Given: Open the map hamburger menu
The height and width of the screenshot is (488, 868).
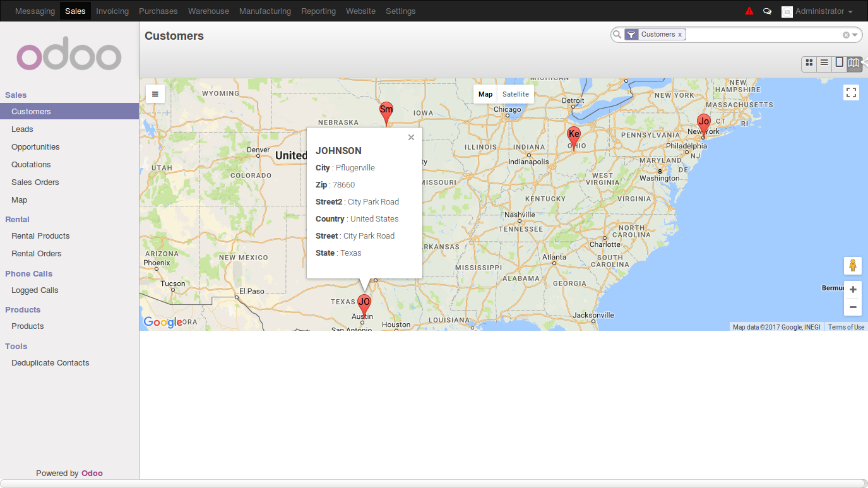Looking at the screenshot, I should (155, 93).
